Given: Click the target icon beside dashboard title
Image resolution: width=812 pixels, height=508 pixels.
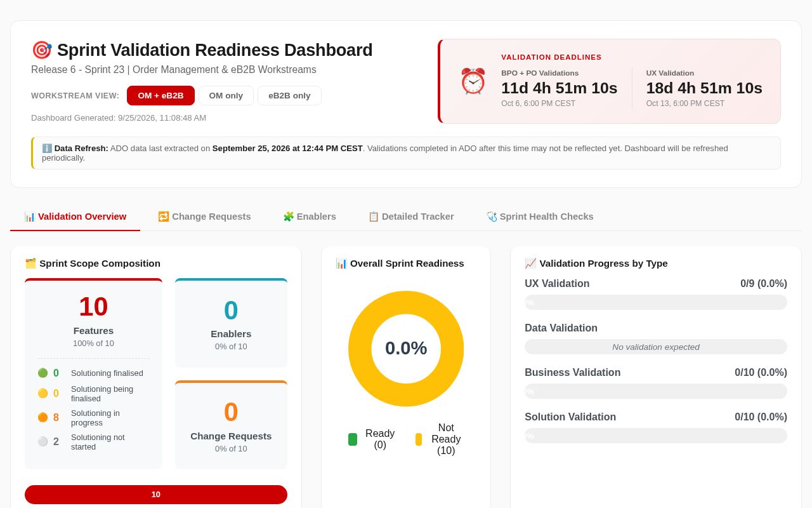Looking at the screenshot, I should [x=42, y=50].
